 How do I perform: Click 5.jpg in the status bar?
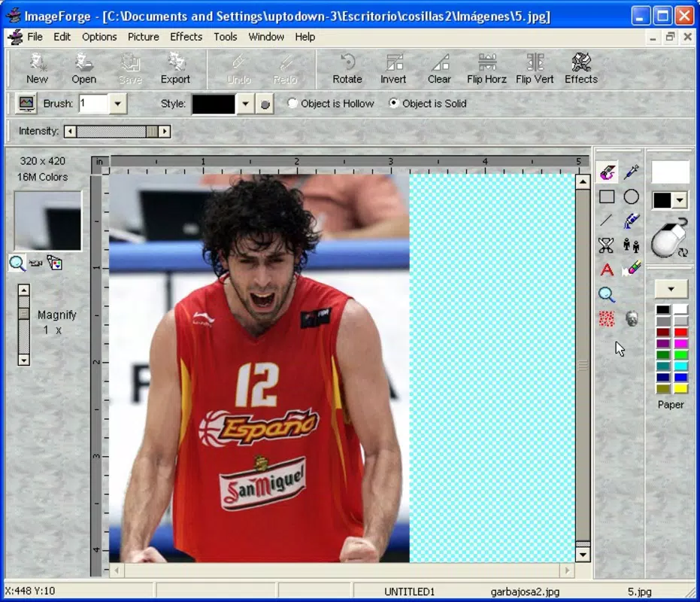639,591
